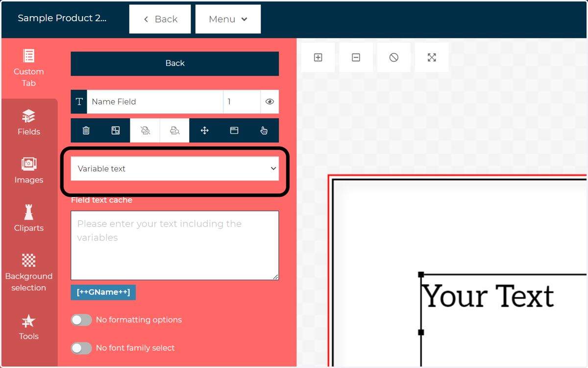Click the text type T icon
Viewport: 588px width, 368px height.
79,102
